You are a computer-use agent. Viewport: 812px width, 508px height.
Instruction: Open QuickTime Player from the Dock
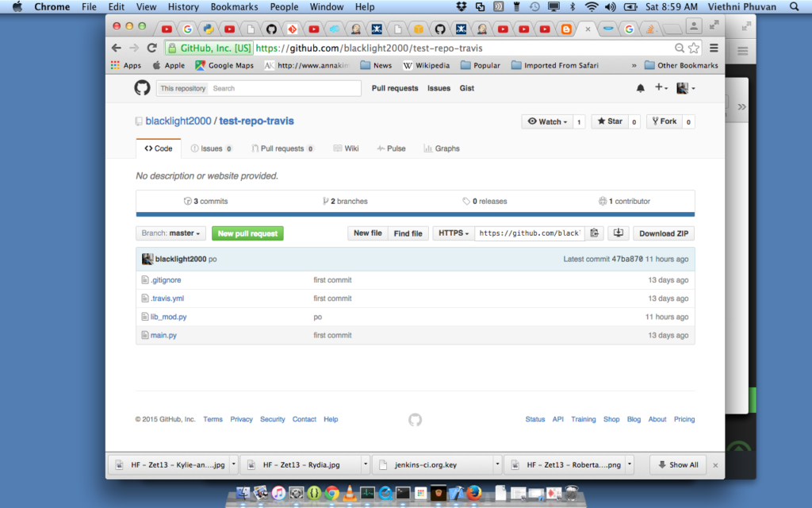385,493
